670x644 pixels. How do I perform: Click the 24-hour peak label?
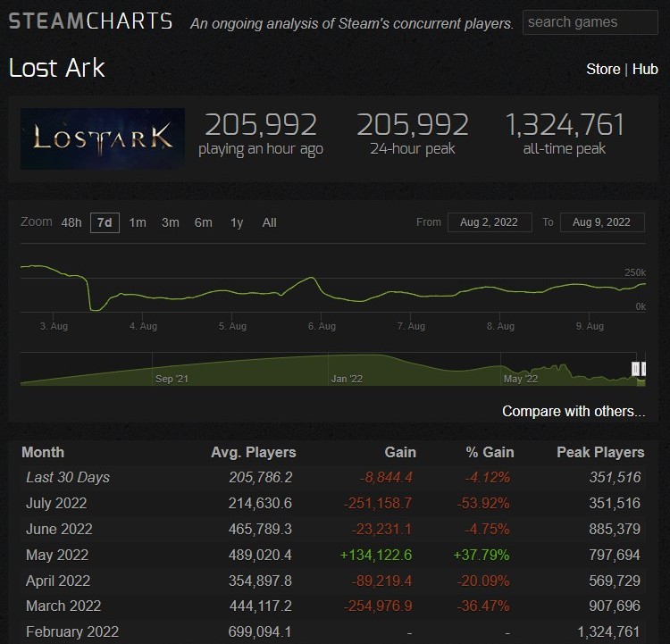pos(413,148)
